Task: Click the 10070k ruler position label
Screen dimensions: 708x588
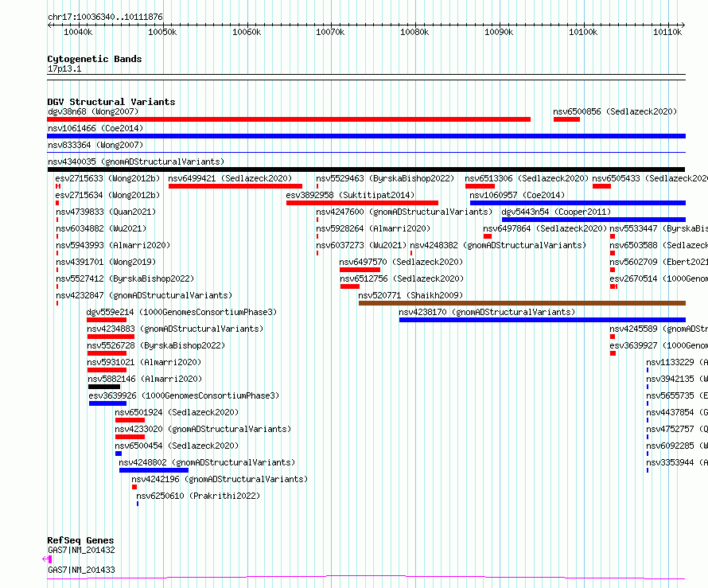Action: coord(330,32)
